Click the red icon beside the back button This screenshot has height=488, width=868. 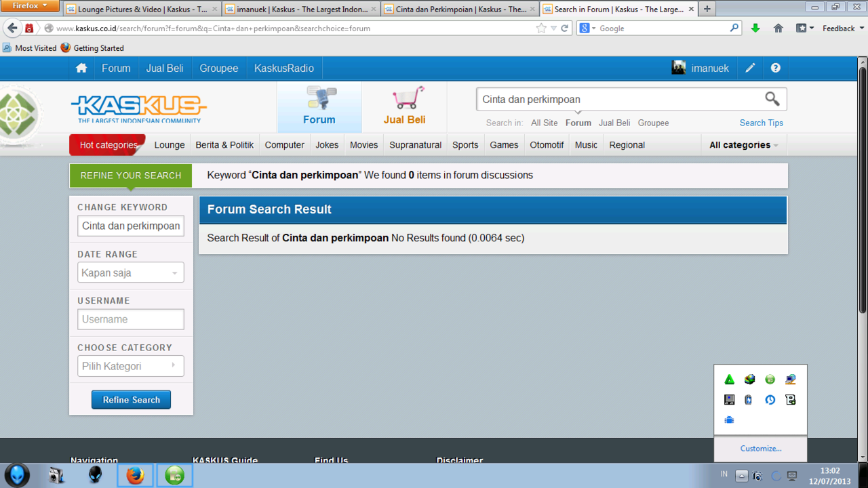29,28
